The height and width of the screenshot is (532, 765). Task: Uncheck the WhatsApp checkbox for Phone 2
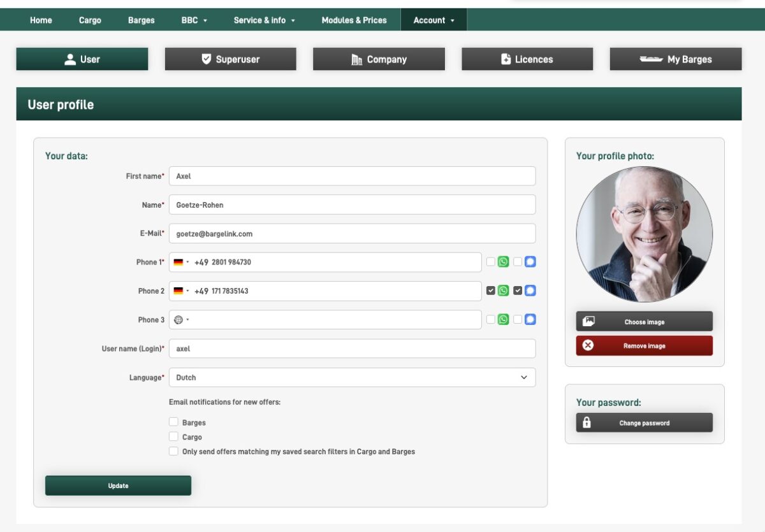(x=490, y=291)
